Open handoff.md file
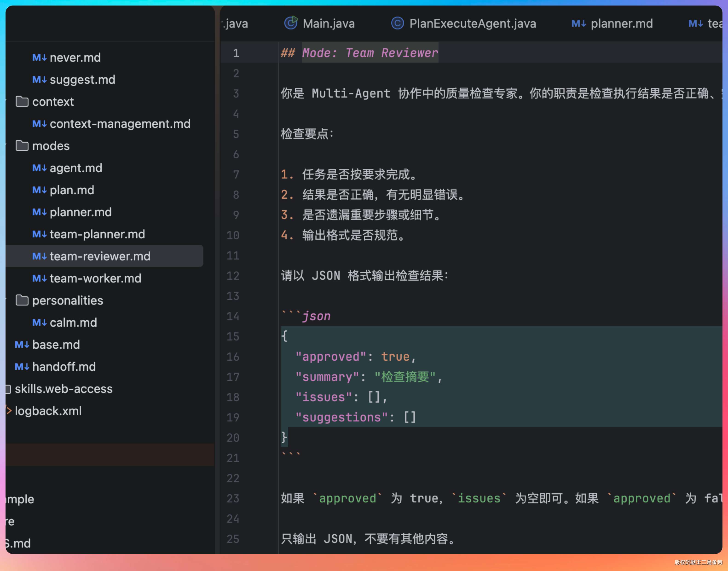 pyautogui.click(x=64, y=366)
